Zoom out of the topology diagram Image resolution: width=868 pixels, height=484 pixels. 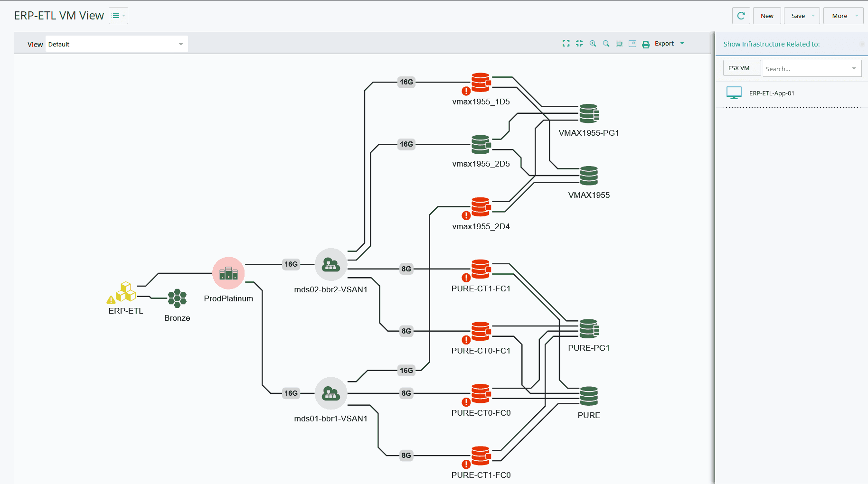pos(606,43)
